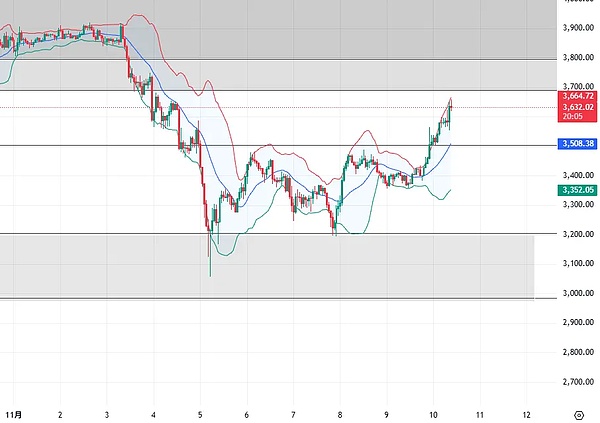600x423 pixels.
Task: Open chart settings gear icon
Action: pyautogui.click(x=579, y=412)
